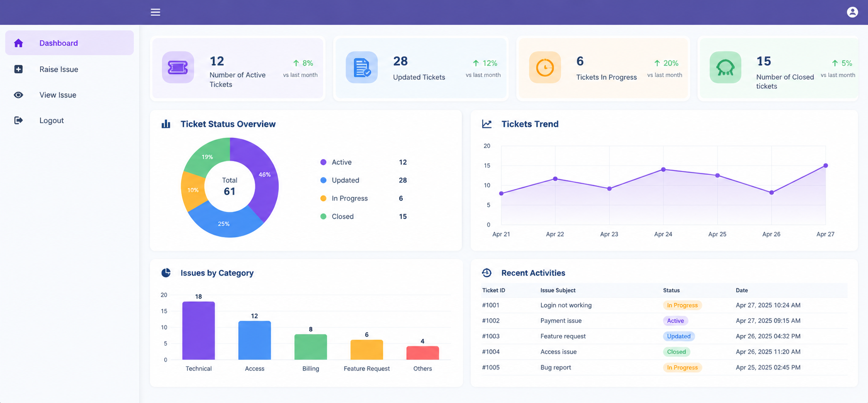This screenshot has width=868, height=403.
Task: Select the Apr 26 data point on Tickets Trend
Action: pyautogui.click(x=772, y=193)
